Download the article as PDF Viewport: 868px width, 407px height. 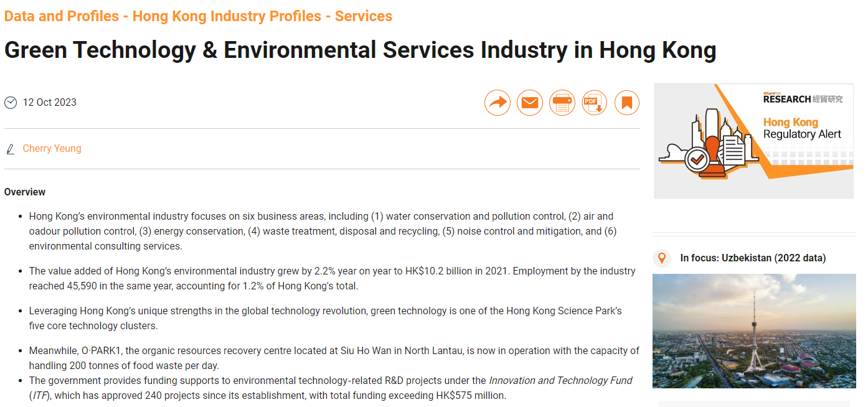595,103
